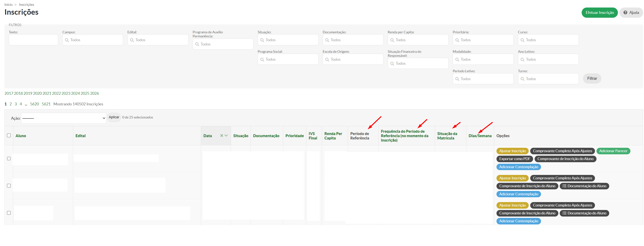Click the Aplicar action button
Screen dimensions: 644x246
(x=114, y=117)
